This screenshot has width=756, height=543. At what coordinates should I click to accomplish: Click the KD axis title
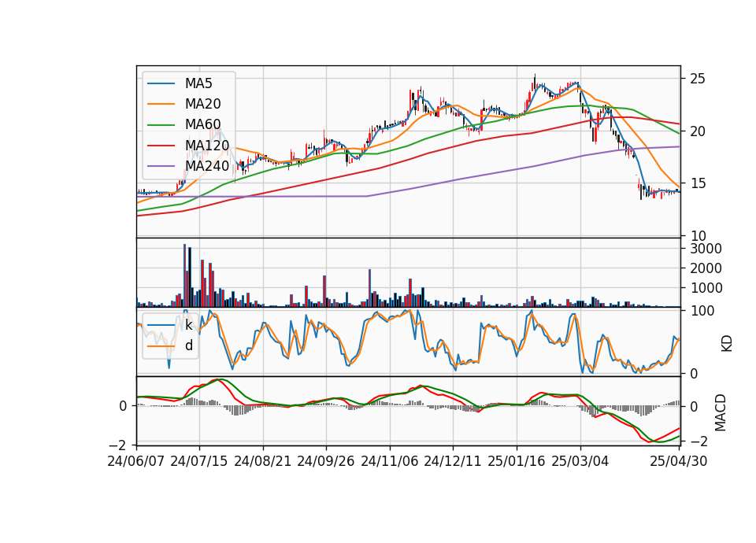[x=727, y=343]
